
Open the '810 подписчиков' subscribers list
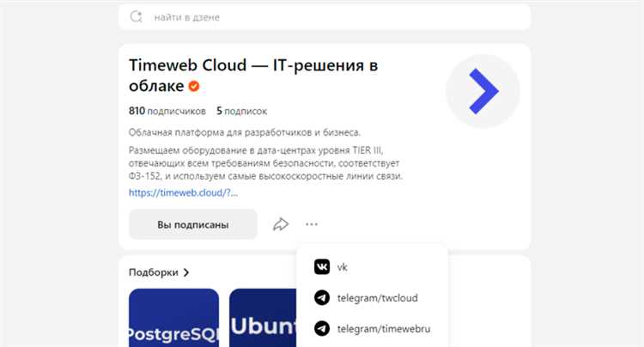pos(167,111)
